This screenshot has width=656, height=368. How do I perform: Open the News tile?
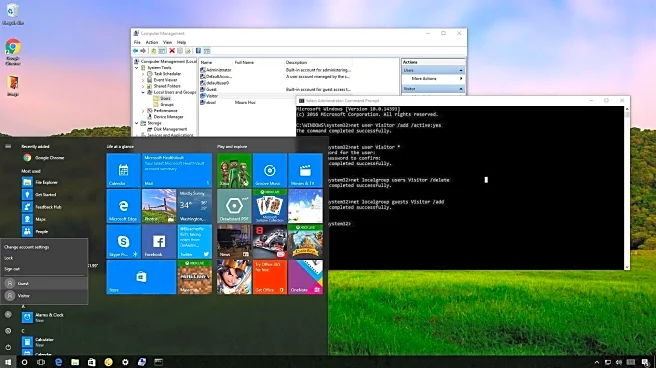[x=234, y=241]
